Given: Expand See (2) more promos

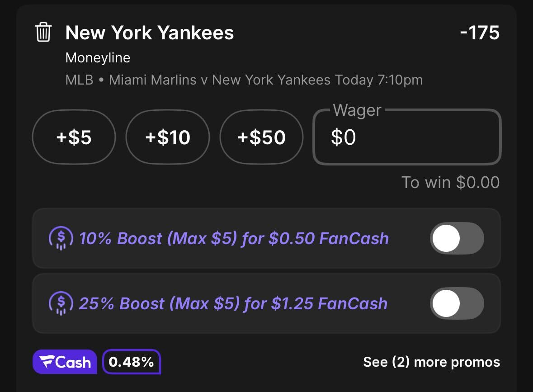Looking at the screenshot, I should (431, 362).
